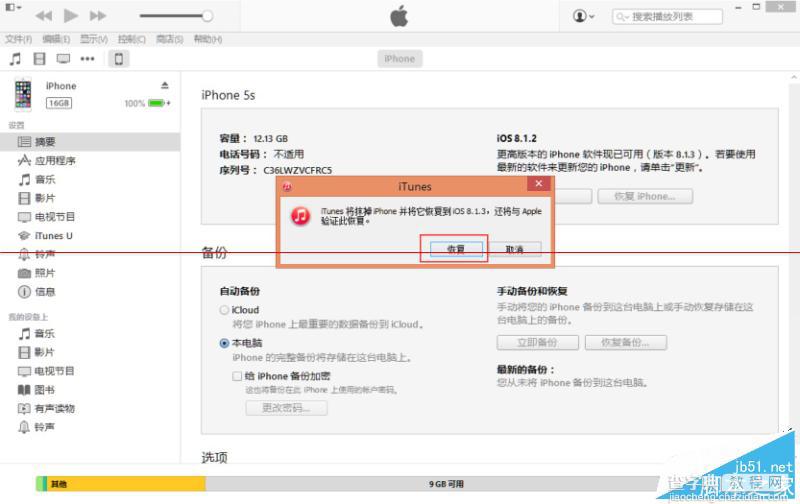This screenshot has height=504, width=800.
Task: Open the window menu icon at top-left corner
Action: point(13,7)
